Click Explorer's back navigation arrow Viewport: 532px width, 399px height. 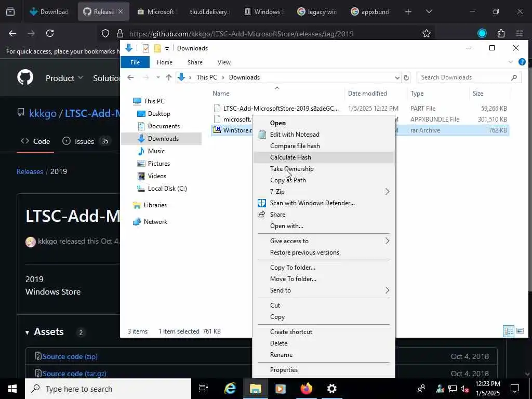pos(130,77)
